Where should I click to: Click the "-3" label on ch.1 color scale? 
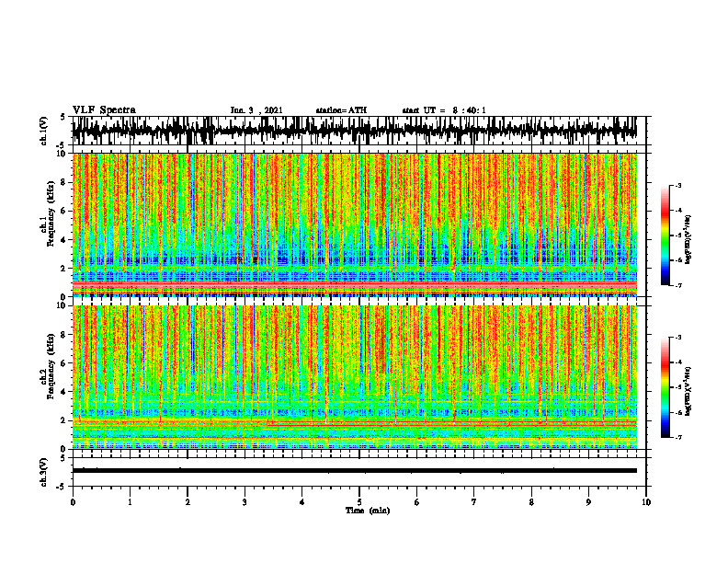coord(678,185)
